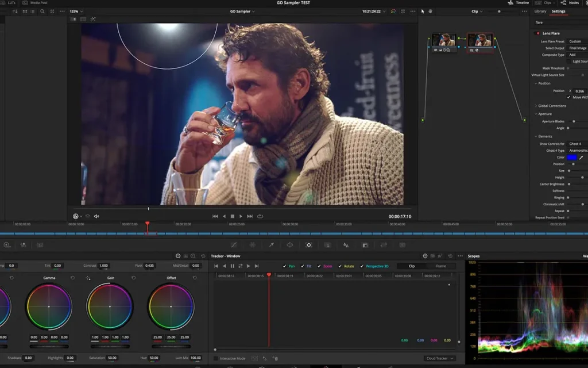
Task: Open the Curves palette icon
Action: [x=234, y=245]
